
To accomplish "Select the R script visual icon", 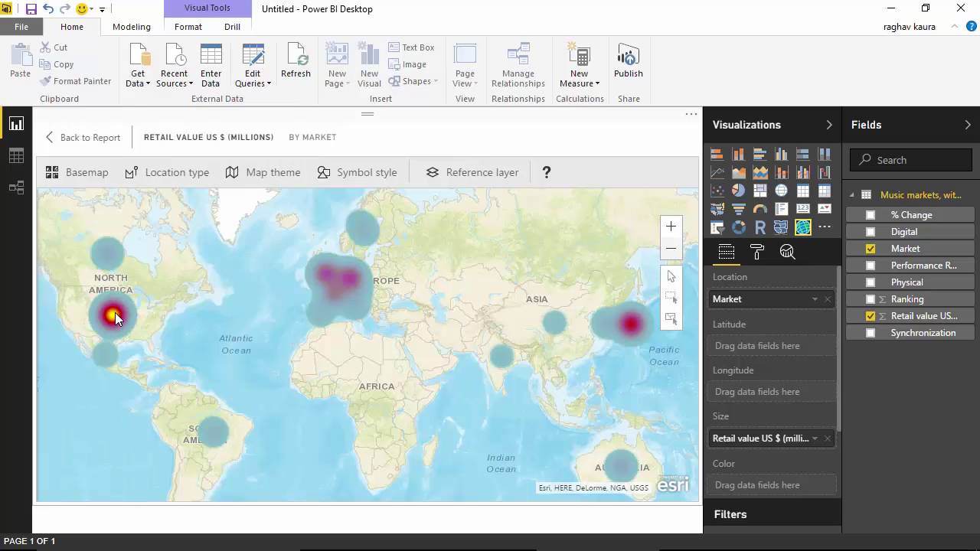I will click(760, 227).
